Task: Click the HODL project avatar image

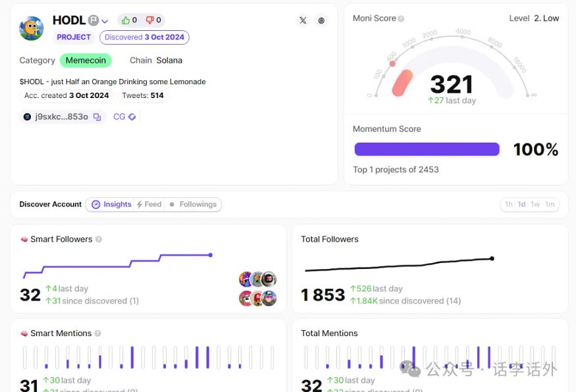Action: pyautogui.click(x=32, y=28)
